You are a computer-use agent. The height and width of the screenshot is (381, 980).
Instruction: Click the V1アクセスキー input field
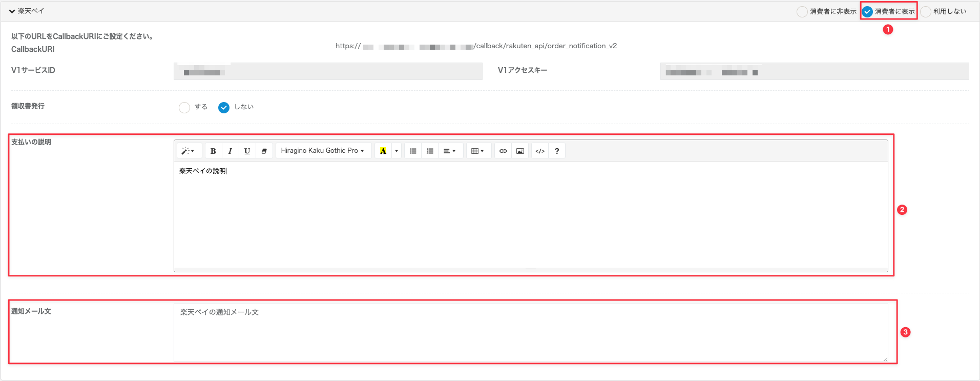[x=815, y=71]
